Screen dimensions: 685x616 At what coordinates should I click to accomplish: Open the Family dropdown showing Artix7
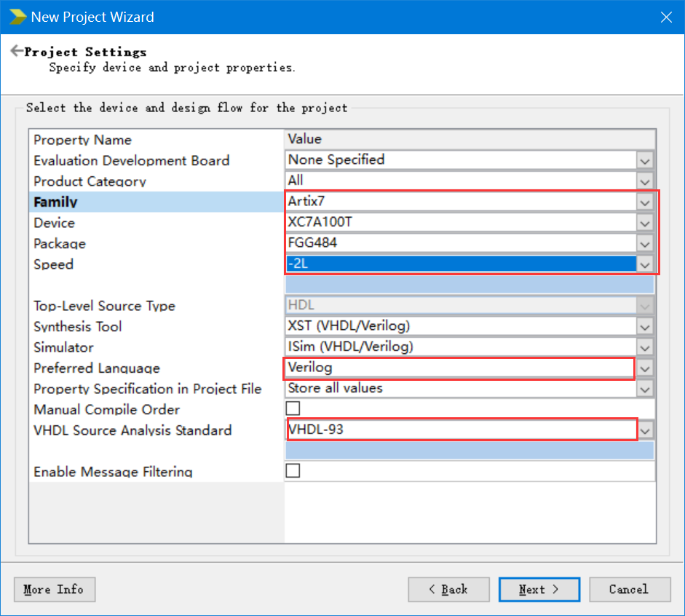click(645, 202)
